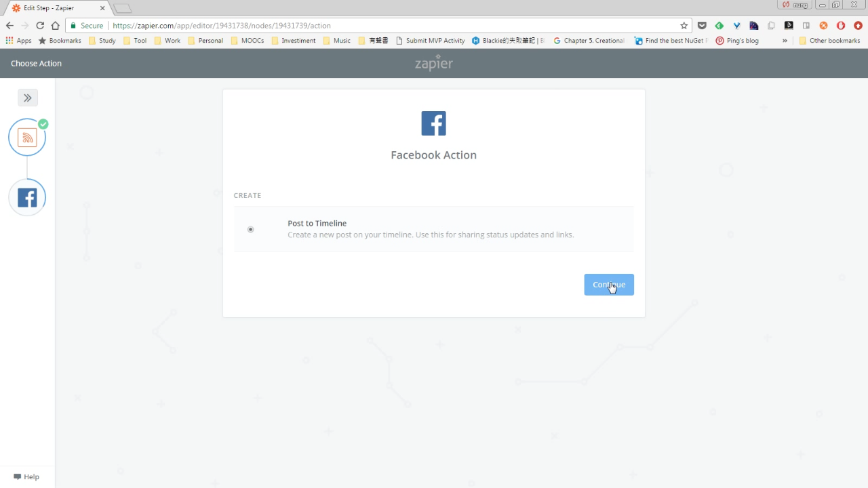Open Submit MVP Activity bookmark
Image resolution: width=868 pixels, height=488 pixels.
point(430,41)
